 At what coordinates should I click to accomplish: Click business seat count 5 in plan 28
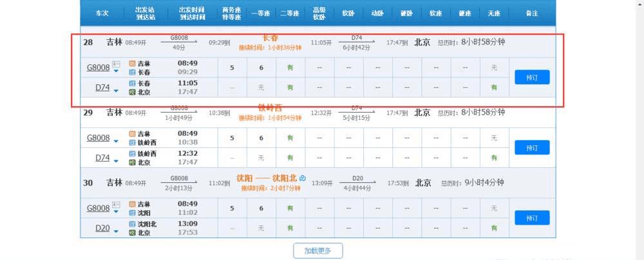click(x=232, y=68)
